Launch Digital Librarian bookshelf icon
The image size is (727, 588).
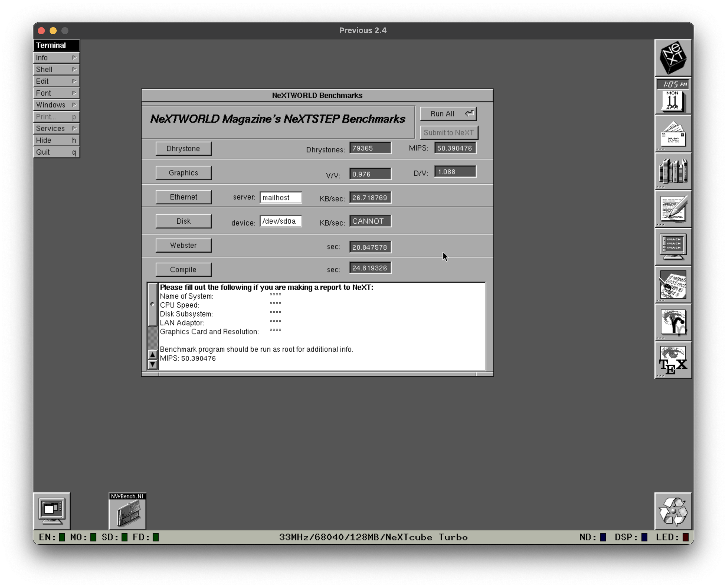pyautogui.click(x=673, y=172)
